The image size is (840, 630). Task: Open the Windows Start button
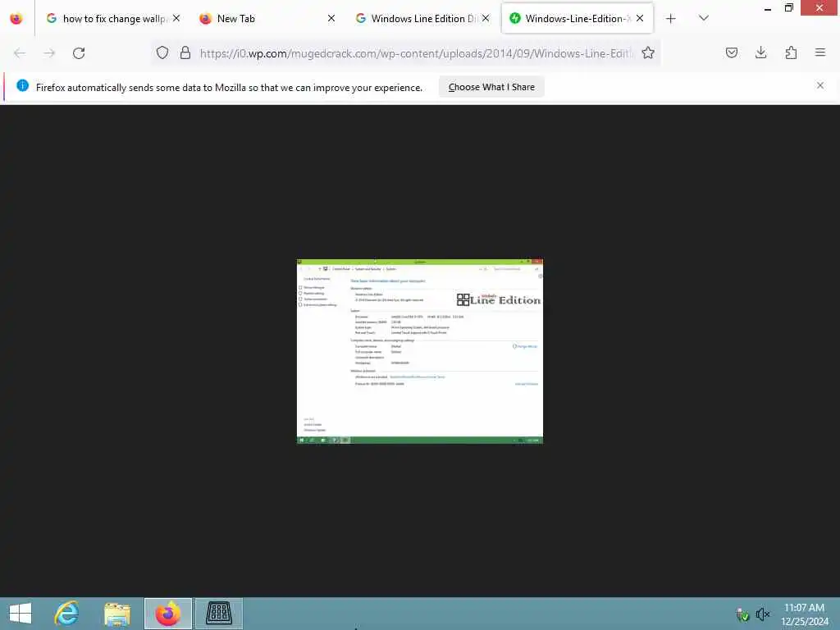[21, 614]
